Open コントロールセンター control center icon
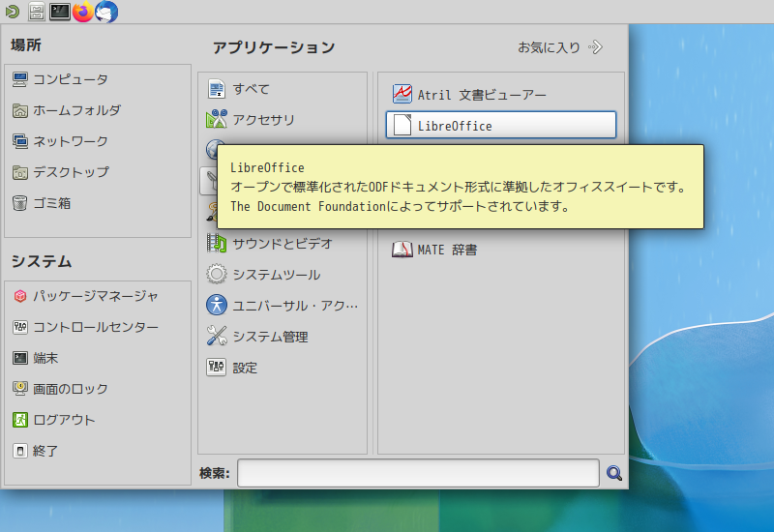774x532 pixels. click(x=19, y=327)
